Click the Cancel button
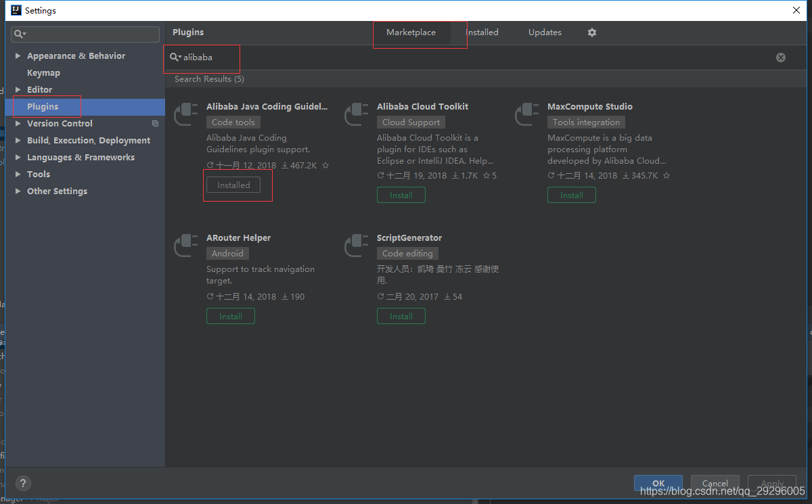Screen dimensions: 812x504 [715, 483]
